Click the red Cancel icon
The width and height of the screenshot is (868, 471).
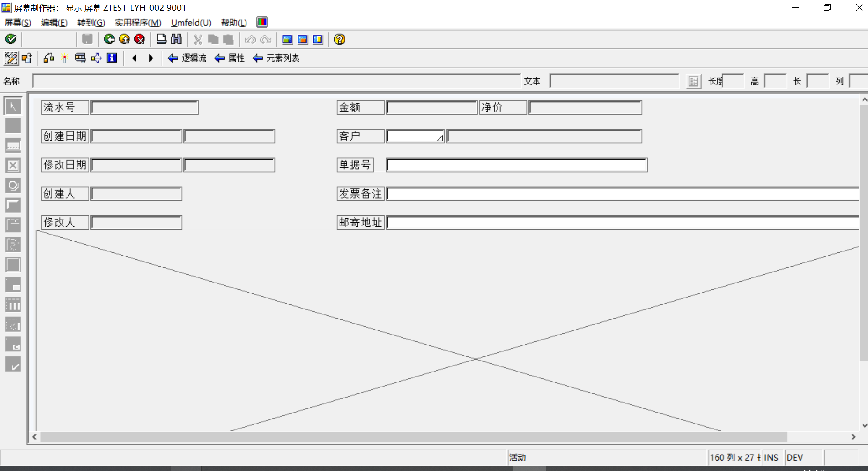click(x=139, y=40)
